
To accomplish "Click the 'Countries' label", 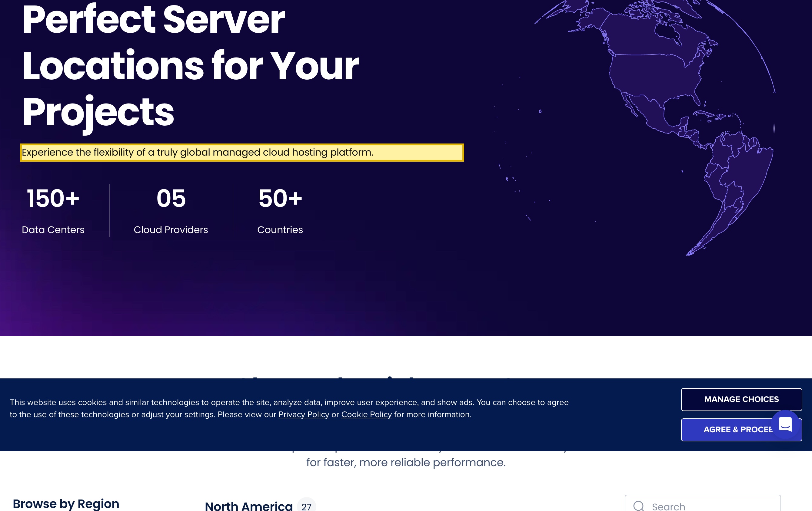I will pyautogui.click(x=280, y=229).
